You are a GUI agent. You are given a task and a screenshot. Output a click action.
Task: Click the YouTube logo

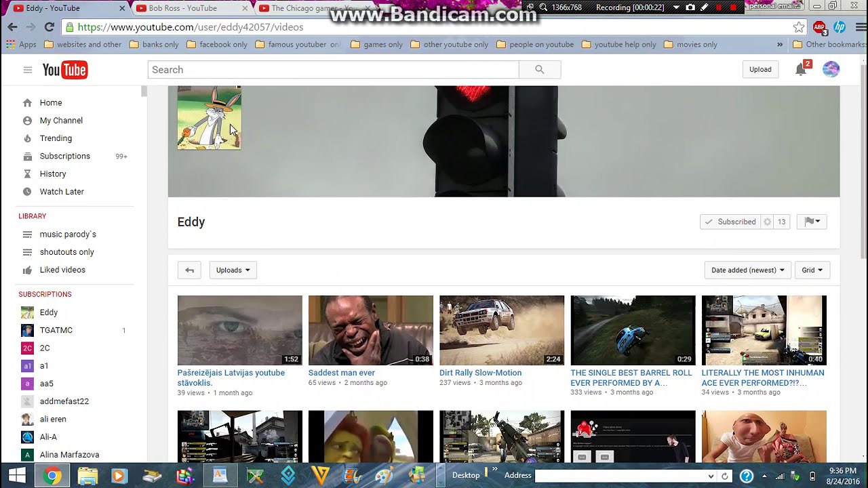65,70
